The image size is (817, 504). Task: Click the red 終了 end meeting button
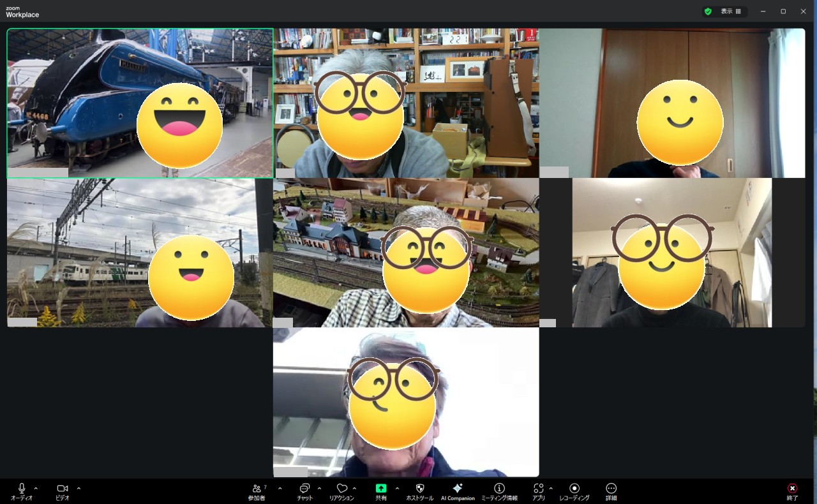coord(792,489)
